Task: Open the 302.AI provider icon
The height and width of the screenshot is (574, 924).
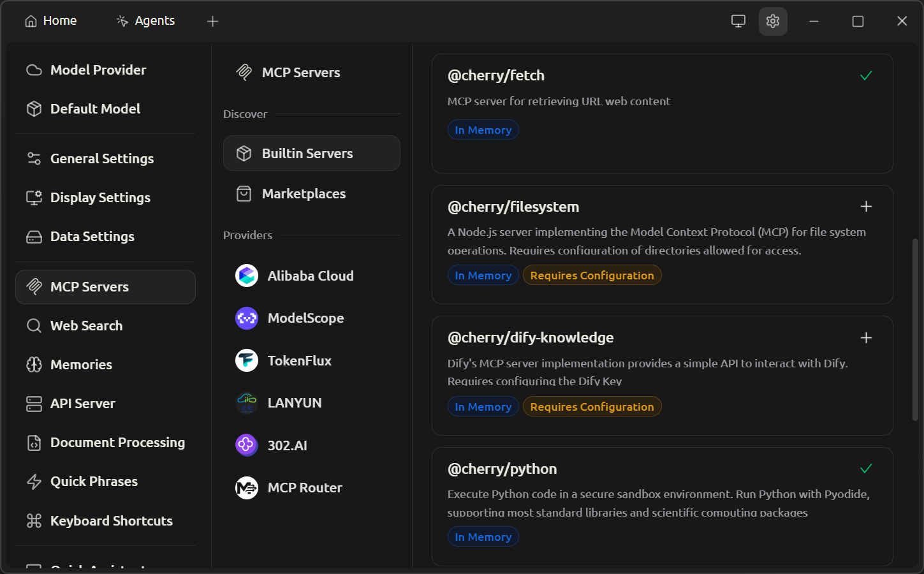Action: tap(247, 445)
